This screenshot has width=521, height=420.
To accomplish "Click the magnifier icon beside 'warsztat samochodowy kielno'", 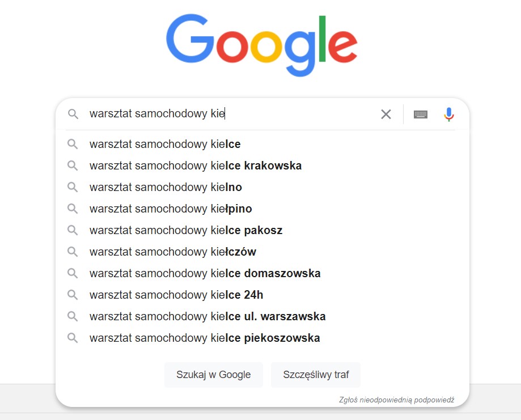I will 73,187.
